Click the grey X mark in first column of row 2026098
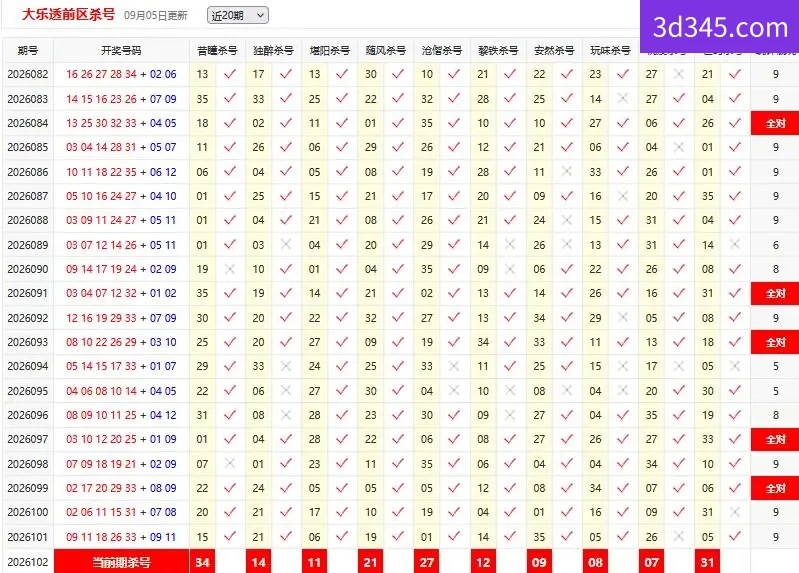Image resolution: width=799 pixels, height=573 pixels. 230,463
